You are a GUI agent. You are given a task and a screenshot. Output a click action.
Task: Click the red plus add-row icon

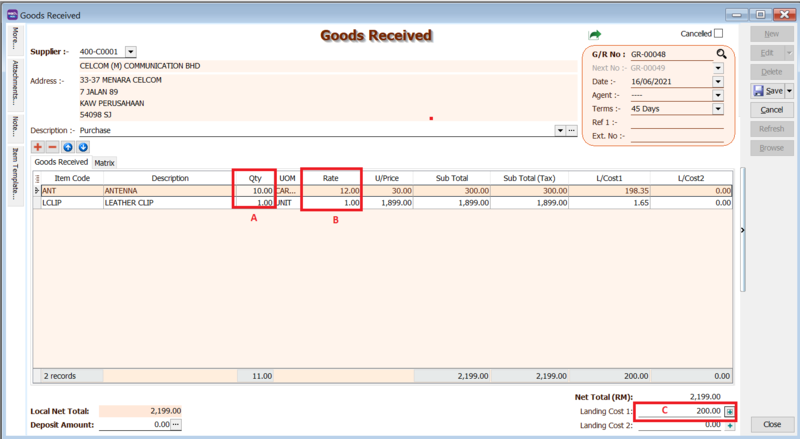[x=39, y=147]
